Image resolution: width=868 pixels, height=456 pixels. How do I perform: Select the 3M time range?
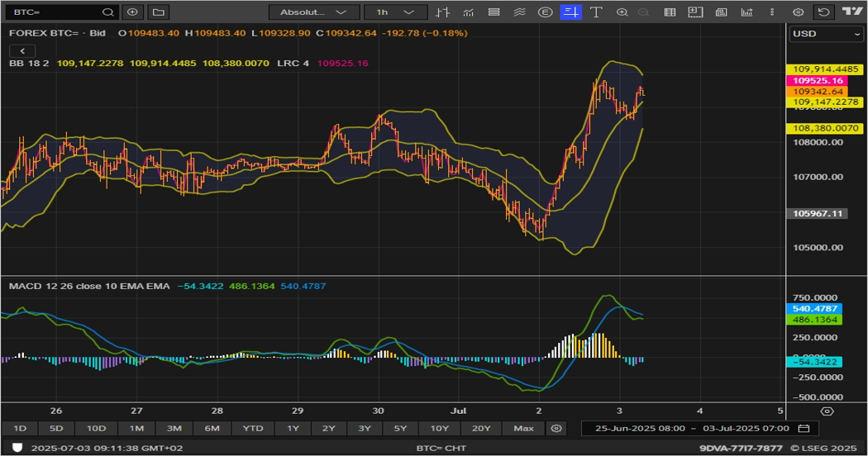(174, 429)
